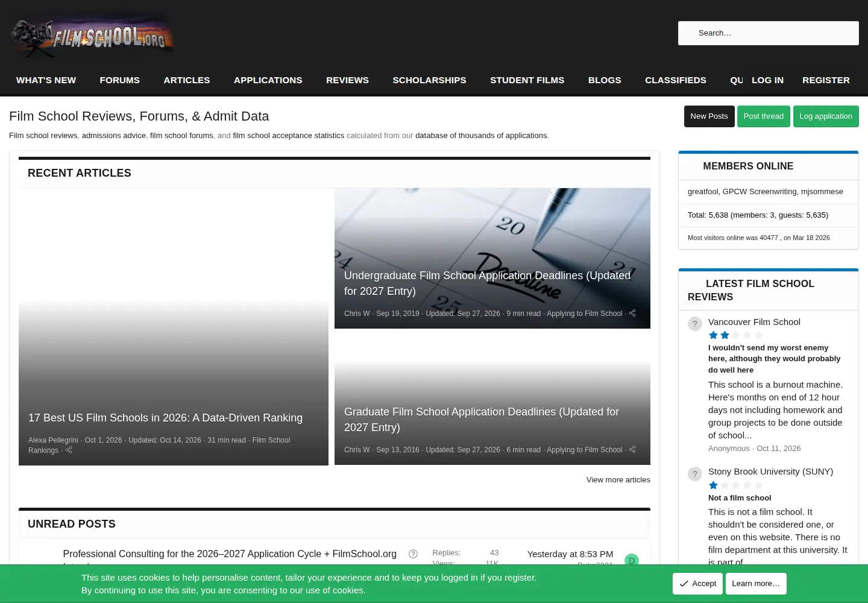Open the Vancouver Film School reviewer avatar

point(695,324)
